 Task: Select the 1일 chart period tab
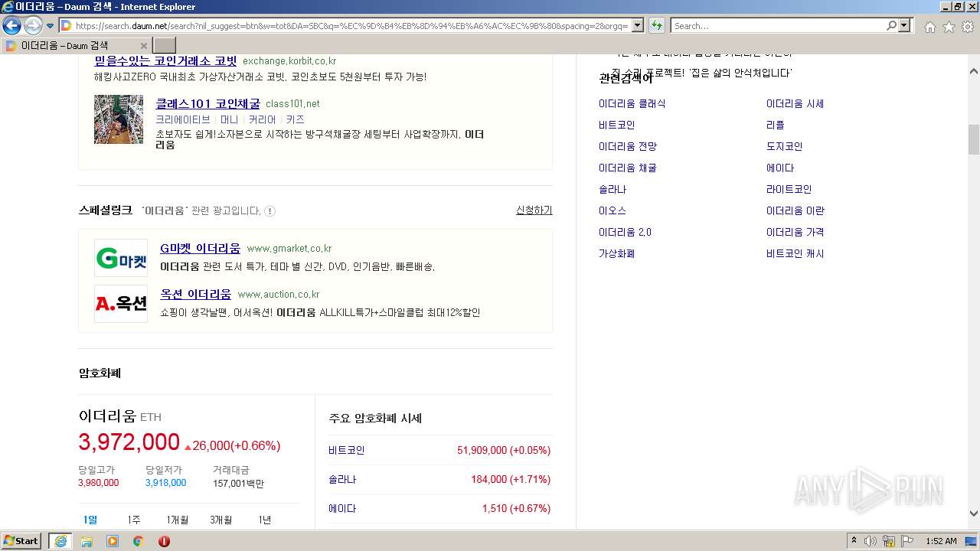[x=90, y=520]
